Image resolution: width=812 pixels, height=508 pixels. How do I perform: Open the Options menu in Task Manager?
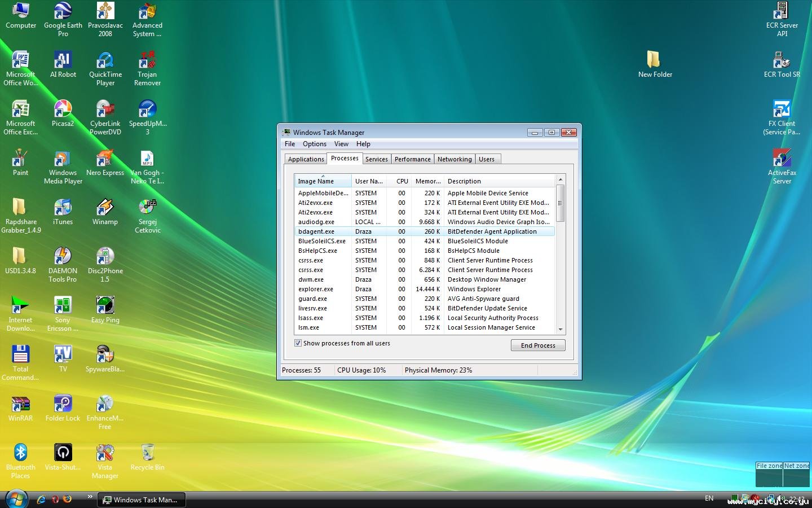pyautogui.click(x=314, y=144)
